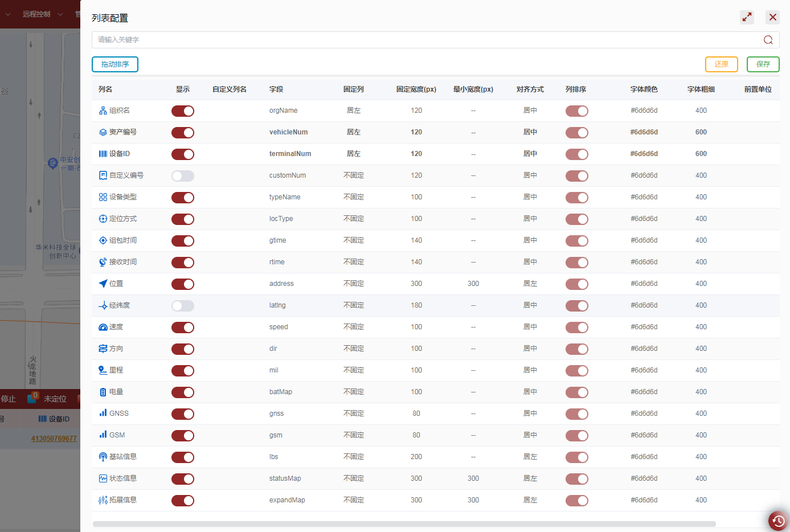Click 拖动排序 button
This screenshot has height=532, width=790.
pos(115,64)
